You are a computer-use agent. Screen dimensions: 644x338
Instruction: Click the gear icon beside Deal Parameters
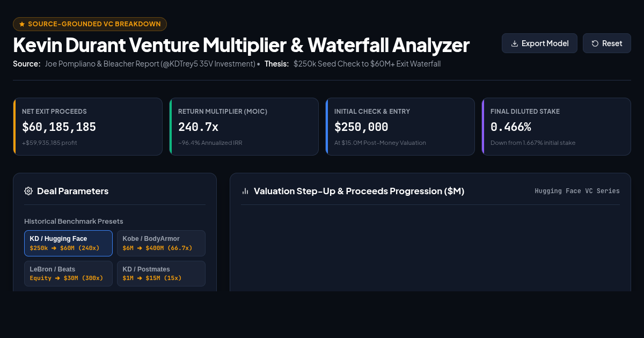click(28, 191)
